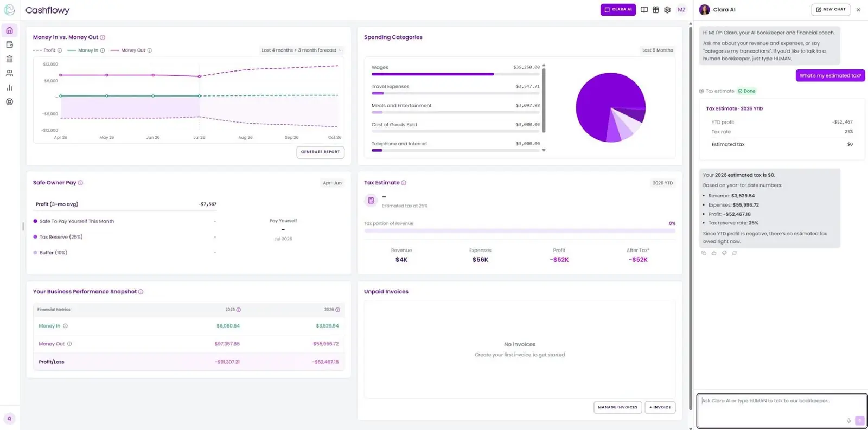Image resolution: width=868 pixels, height=430 pixels.
Task: Click the Wages spending progress bar
Action: (456, 74)
